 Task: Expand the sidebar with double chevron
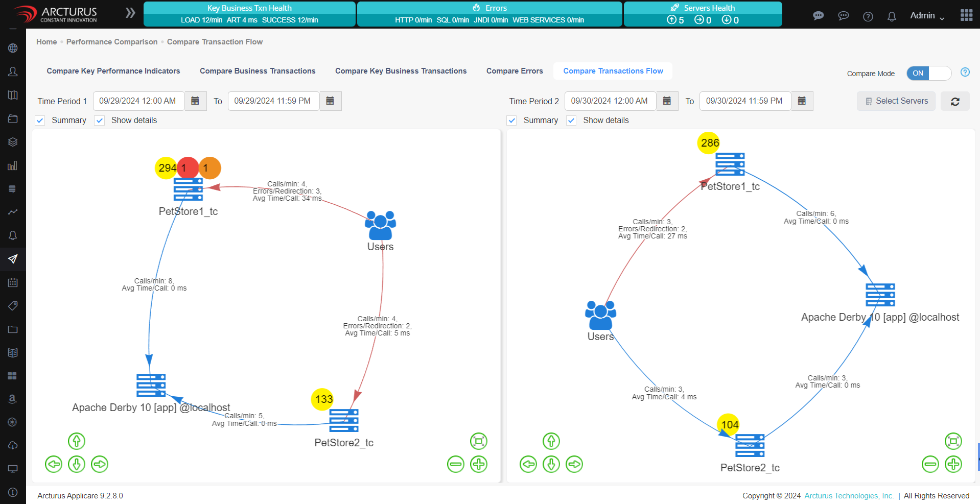(x=130, y=13)
